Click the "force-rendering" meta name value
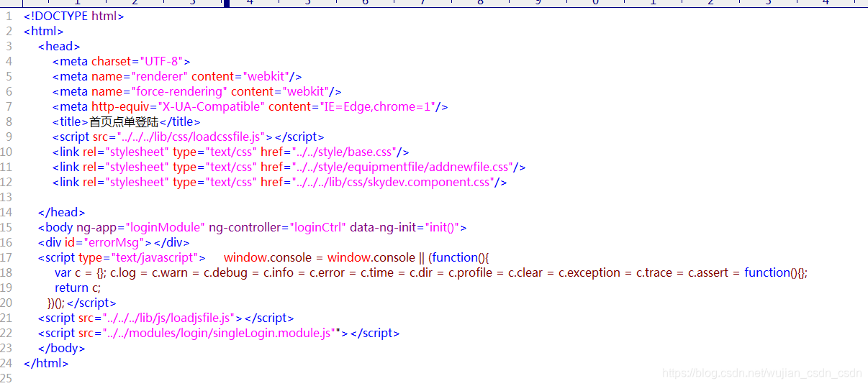 (179, 91)
